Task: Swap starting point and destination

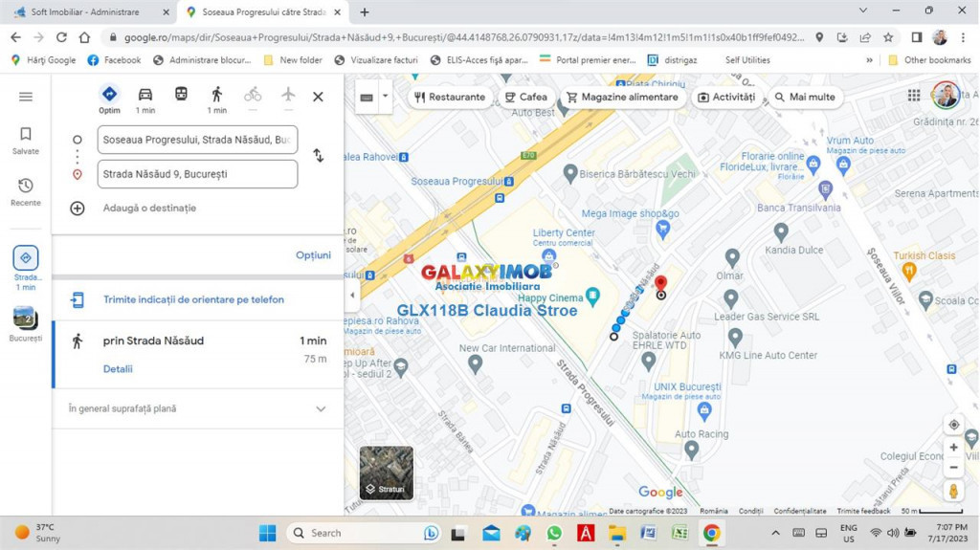Action: [x=318, y=156]
